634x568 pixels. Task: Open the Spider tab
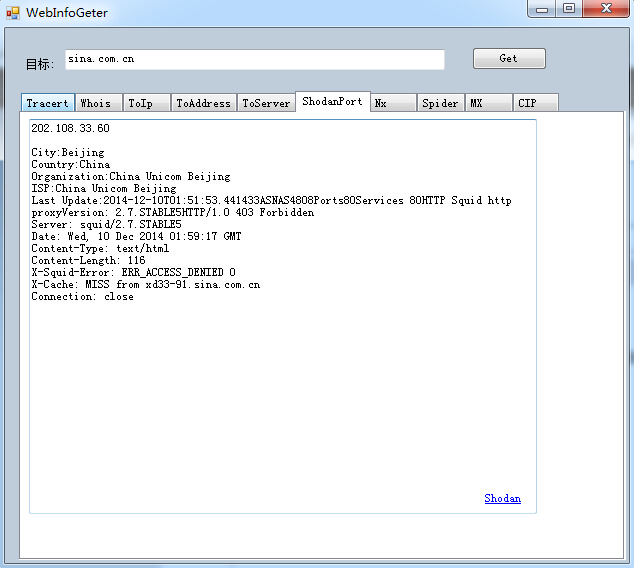point(440,103)
